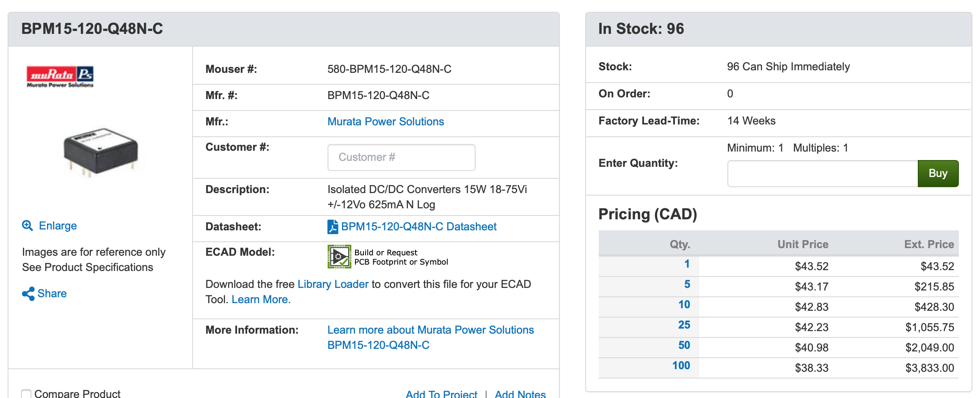Click the Isolated DC/DC Converters description text
This screenshot has height=398, width=980.
pos(427,197)
